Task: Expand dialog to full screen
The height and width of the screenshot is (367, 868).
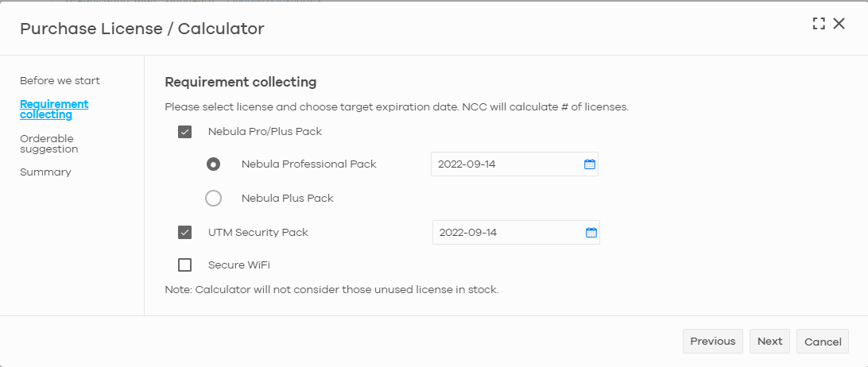Action: pyautogui.click(x=819, y=23)
